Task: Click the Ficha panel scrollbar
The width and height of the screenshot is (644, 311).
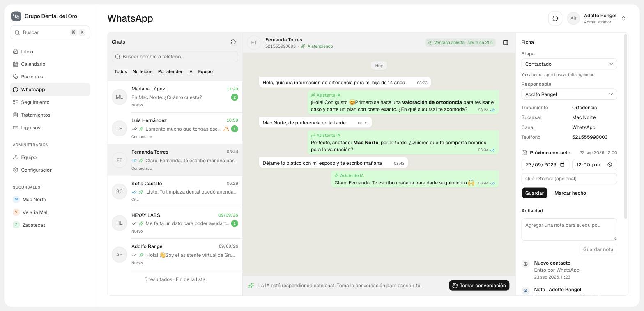Action: coord(626,126)
